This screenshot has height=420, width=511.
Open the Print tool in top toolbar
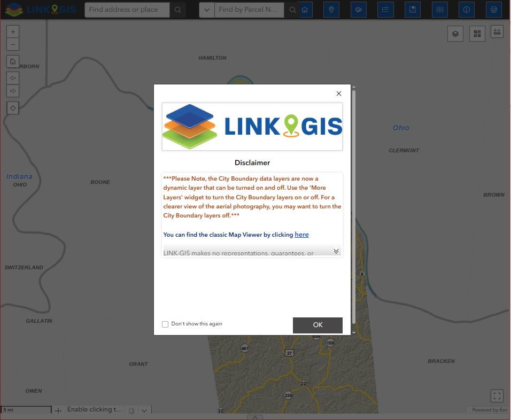[494, 10]
